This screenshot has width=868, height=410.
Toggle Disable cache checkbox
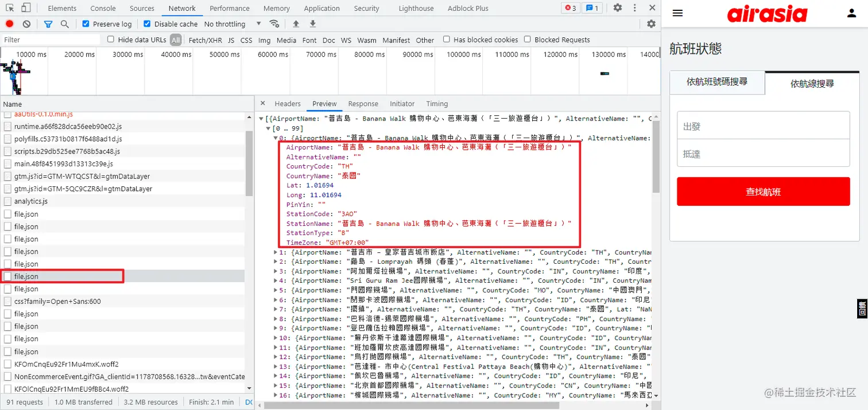tap(147, 24)
